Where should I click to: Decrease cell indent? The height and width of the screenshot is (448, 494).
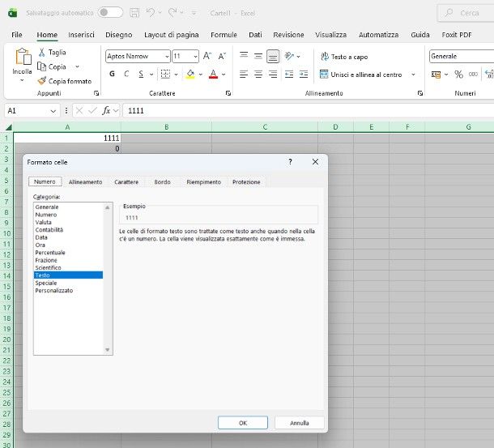point(289,75)
